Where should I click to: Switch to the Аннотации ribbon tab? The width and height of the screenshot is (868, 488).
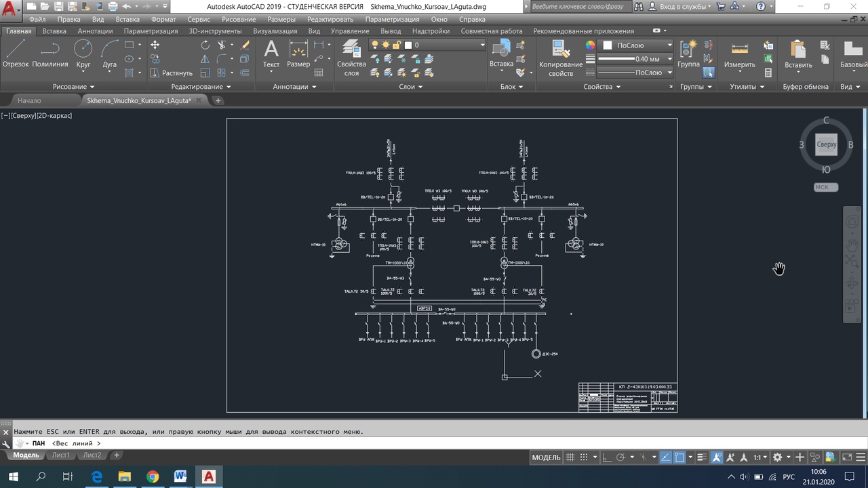pyautogui.click(x=95, y=31)
